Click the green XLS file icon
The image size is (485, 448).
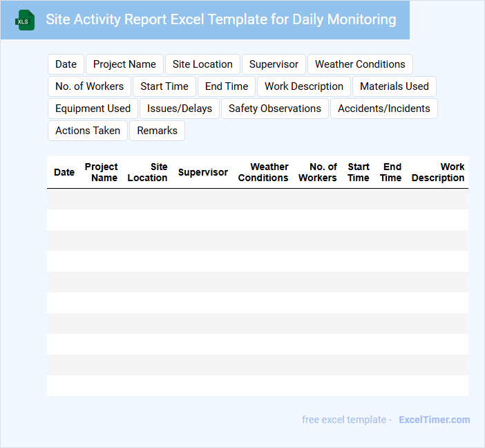(25, 20)
